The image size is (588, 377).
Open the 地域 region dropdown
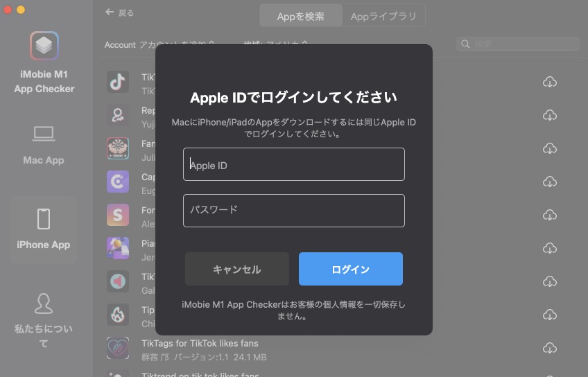pyautogui.click(x=276, y=44)
